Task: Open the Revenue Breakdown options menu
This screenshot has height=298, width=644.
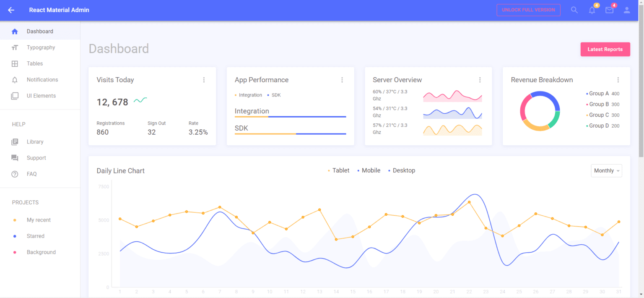Action: point(618,80)
